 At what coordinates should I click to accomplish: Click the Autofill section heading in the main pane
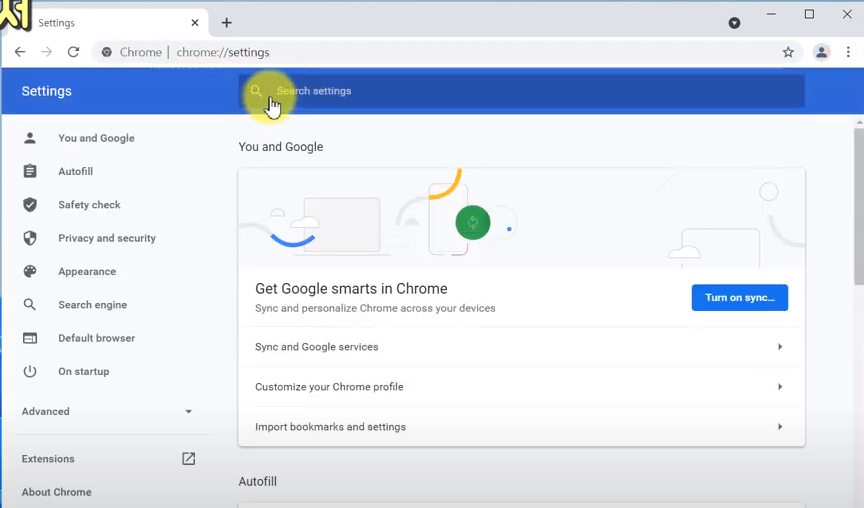pos(257,481)
